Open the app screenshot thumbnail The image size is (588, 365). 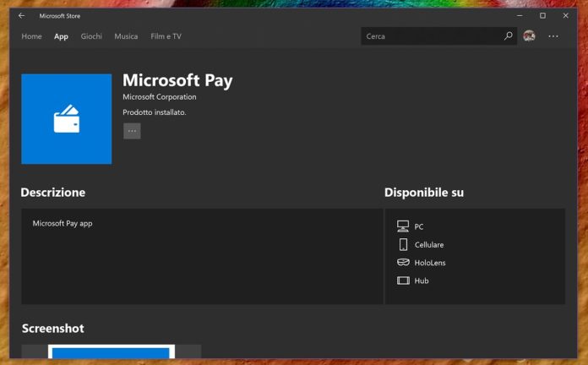point(112,351)
